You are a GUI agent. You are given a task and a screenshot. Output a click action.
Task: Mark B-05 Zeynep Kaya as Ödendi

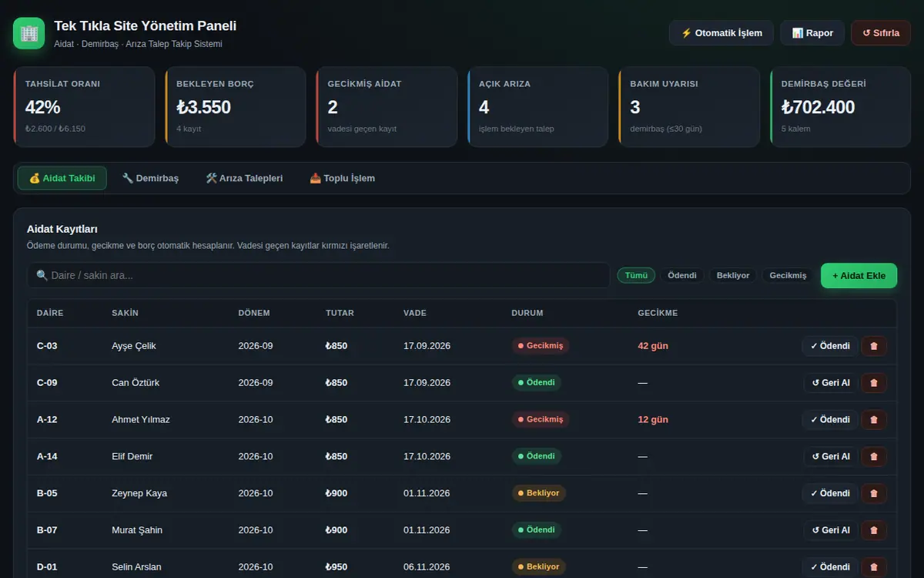point(829,493)
